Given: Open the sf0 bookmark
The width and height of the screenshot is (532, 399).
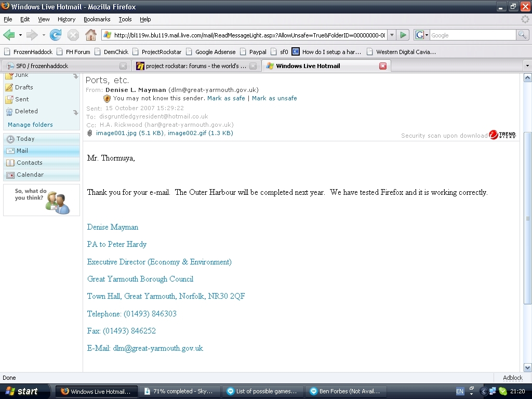Looking at the screenshot, I should [x=279, y=52].
